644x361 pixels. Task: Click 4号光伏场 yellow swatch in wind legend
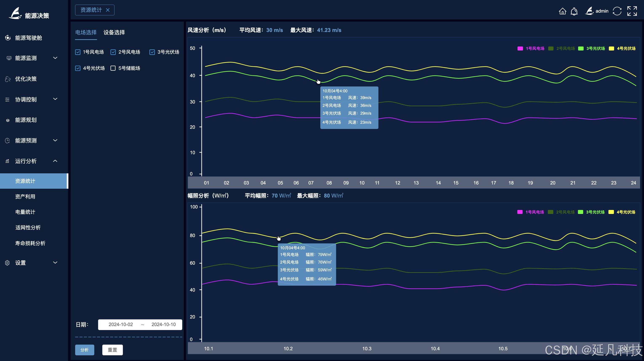coord(611,48)
